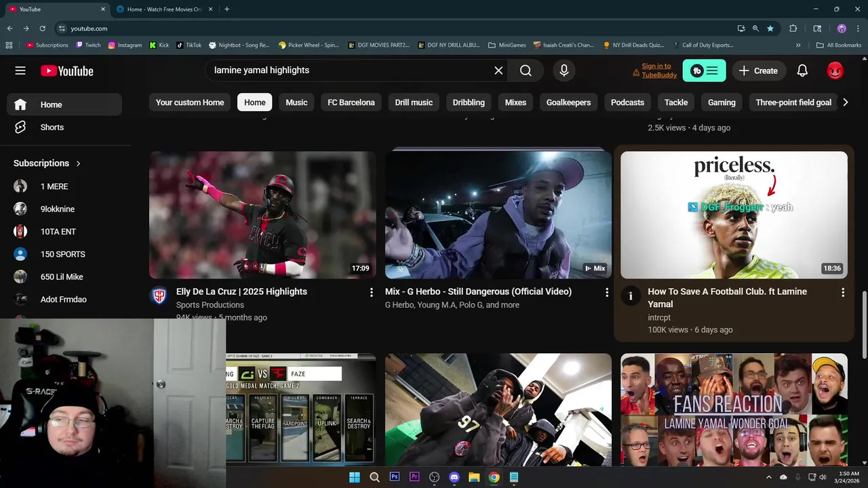Click the Elly De La Cruz video title
This screenshot has height=488, width=868.
(x=241, y=291)
